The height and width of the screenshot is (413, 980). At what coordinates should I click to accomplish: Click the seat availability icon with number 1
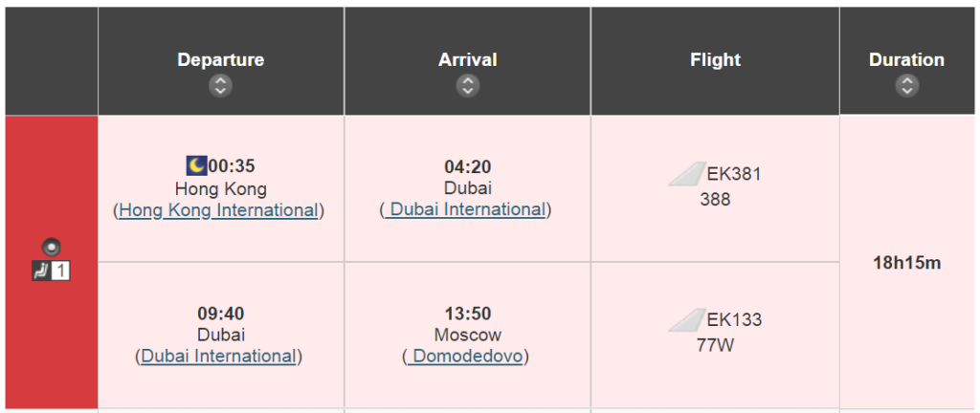(52, 271)
